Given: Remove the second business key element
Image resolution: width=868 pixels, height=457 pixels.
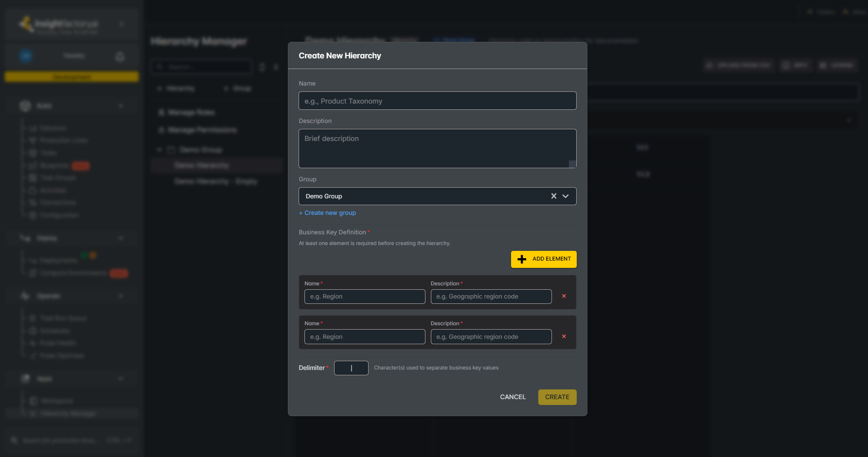Looking at the screenshot, I should [x=564, y=336].
